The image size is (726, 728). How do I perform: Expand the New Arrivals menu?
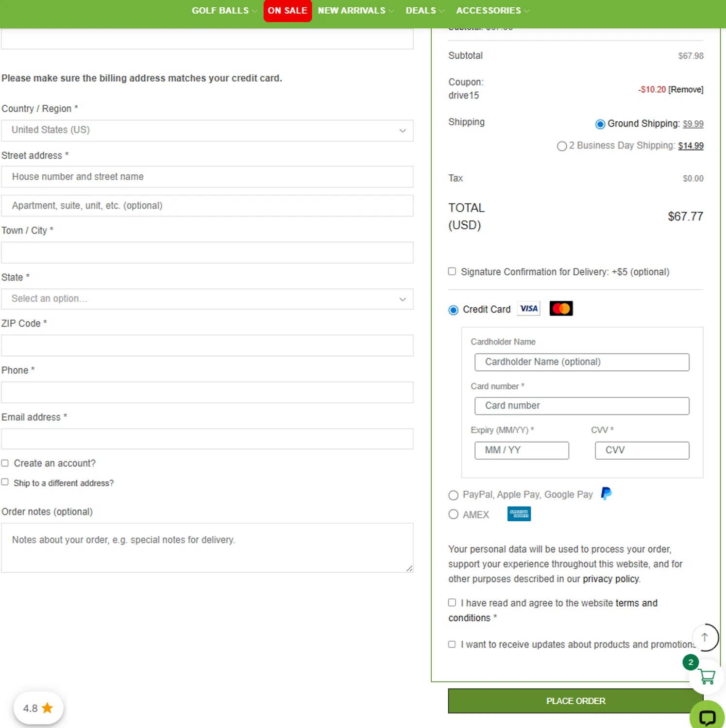(355, 11)
